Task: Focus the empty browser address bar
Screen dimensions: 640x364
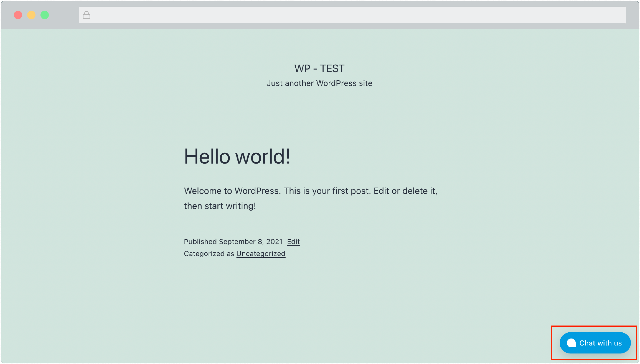Action: (x=353, y=15)
